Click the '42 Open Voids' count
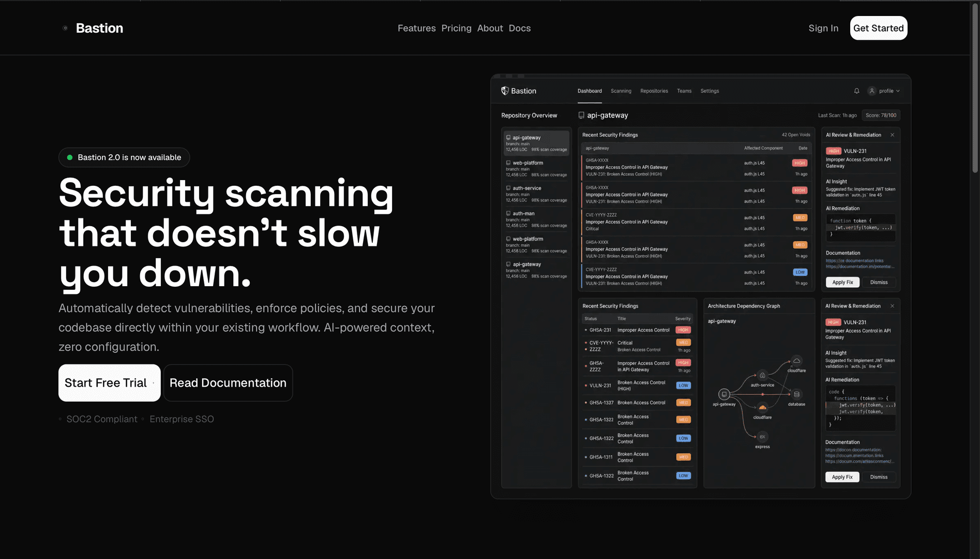Viewport: 980px width, 559px height. coord(796,135)
